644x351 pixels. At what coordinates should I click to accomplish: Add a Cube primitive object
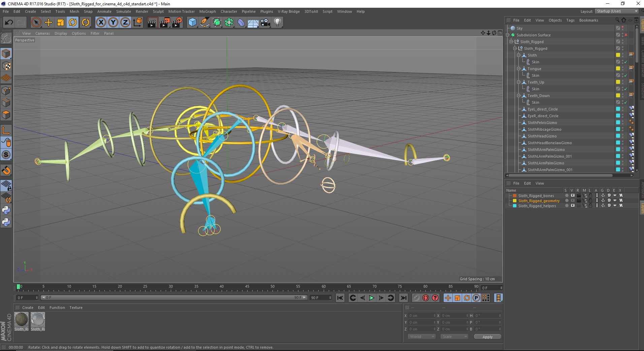coord(192,23)
